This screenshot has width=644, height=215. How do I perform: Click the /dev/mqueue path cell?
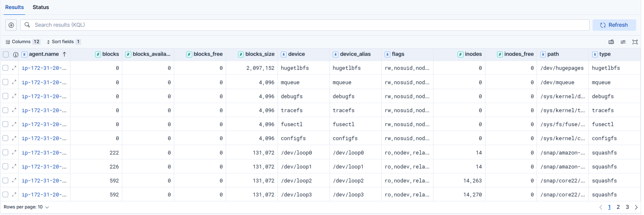562,82
